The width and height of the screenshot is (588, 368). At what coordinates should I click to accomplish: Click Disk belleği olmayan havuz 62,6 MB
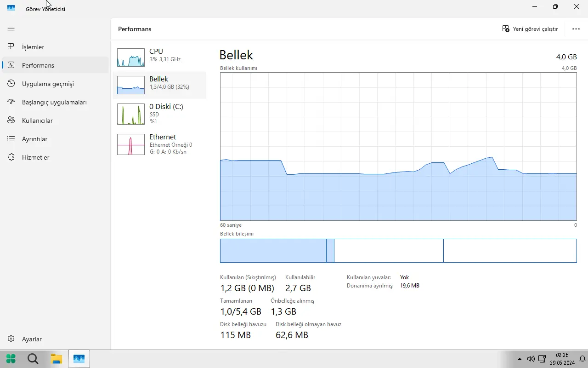tap(292, 335)
